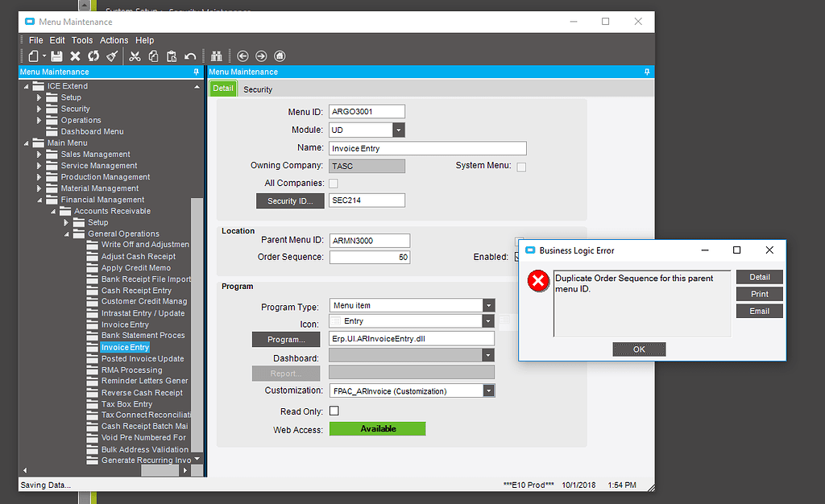Expand the Accounts Receivable tree node
This screenshot has height=504, width=825.
[53, 210]
